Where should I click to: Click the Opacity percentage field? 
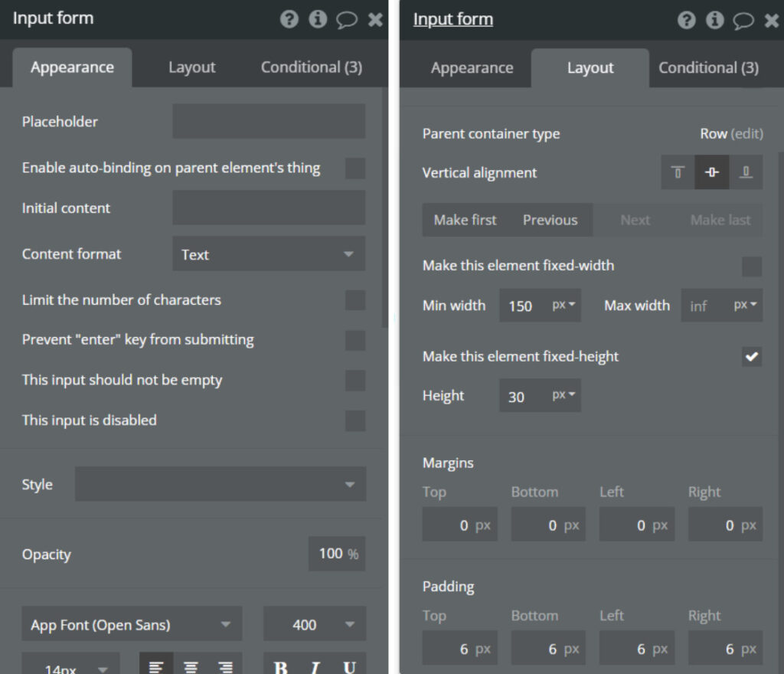pos(336,554)
